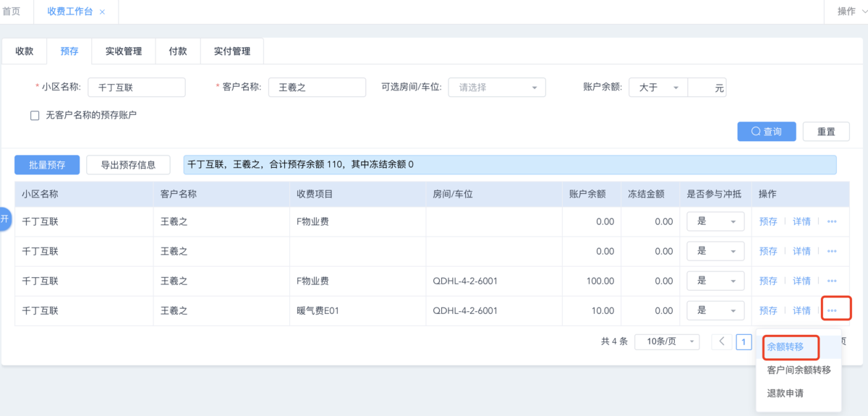Close the 收费工作台 tab with the x icon

click(x=102, y=12)
